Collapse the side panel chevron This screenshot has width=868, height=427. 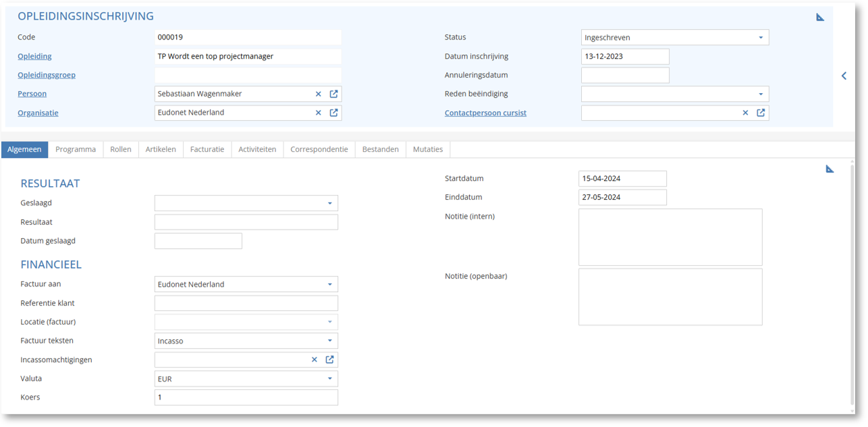[844, 76]
